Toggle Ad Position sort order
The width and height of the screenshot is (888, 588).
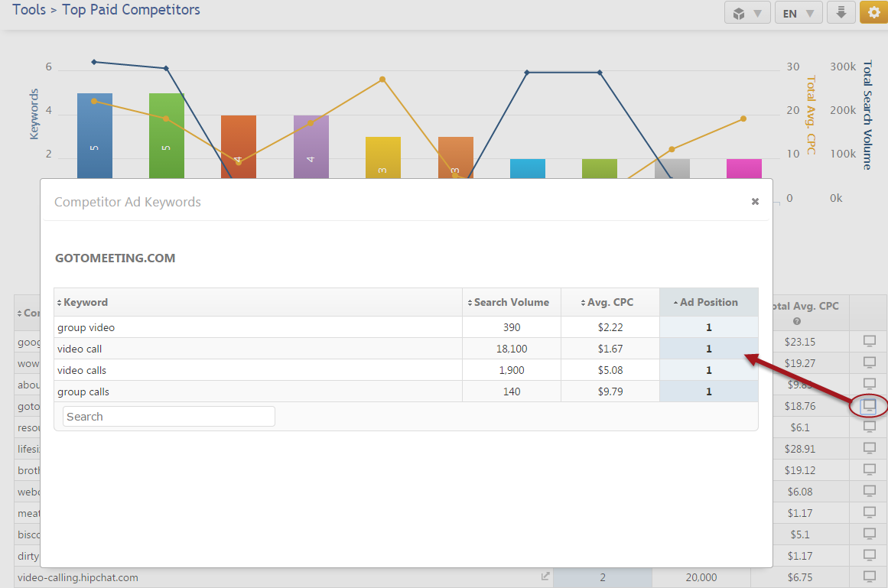click(x=708, y=302)
